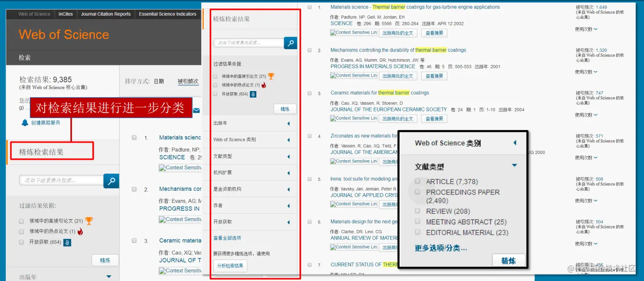Click 精炼 button in document type popup
644x281 pixels.
click(509, 261)
